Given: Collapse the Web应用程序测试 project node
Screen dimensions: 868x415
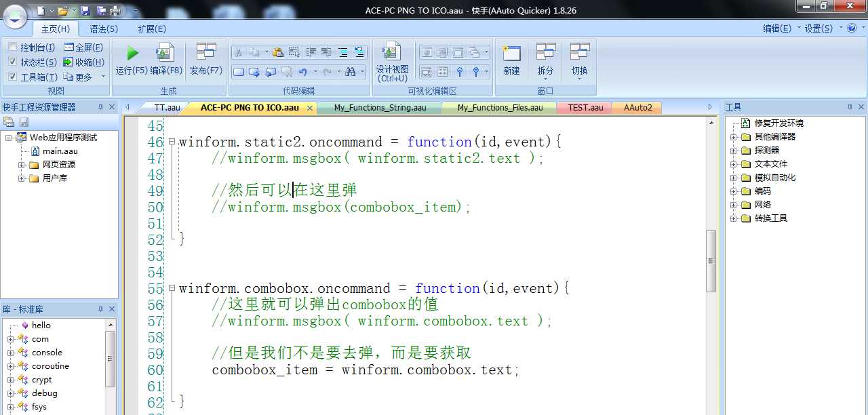Looking at the screenshot, I should [x=9, y=138].
